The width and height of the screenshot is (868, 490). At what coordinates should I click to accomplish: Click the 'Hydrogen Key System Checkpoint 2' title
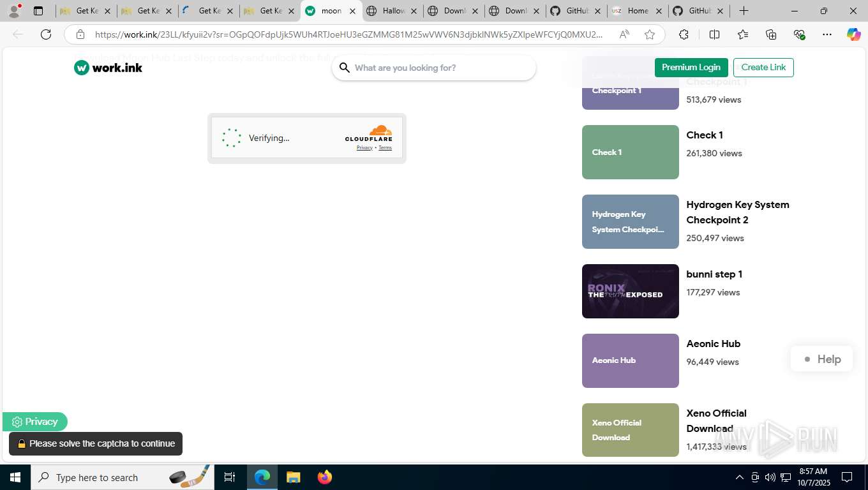[738, 212]
